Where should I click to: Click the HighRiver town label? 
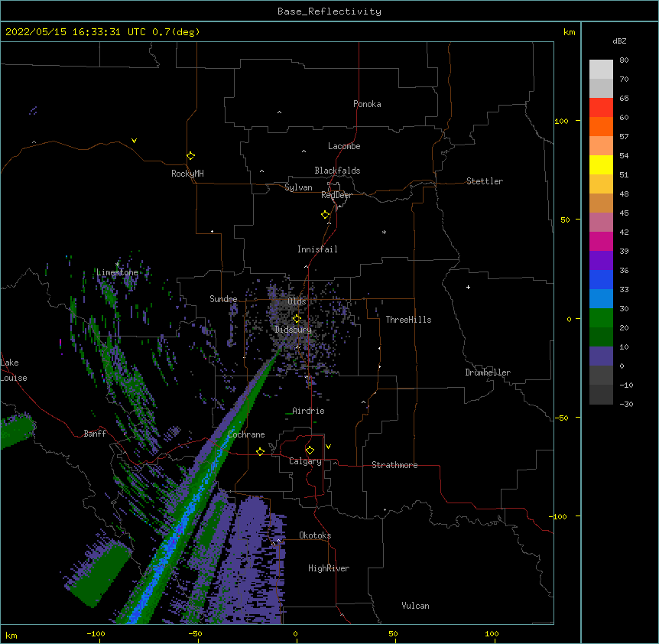(x=329, y=568)
